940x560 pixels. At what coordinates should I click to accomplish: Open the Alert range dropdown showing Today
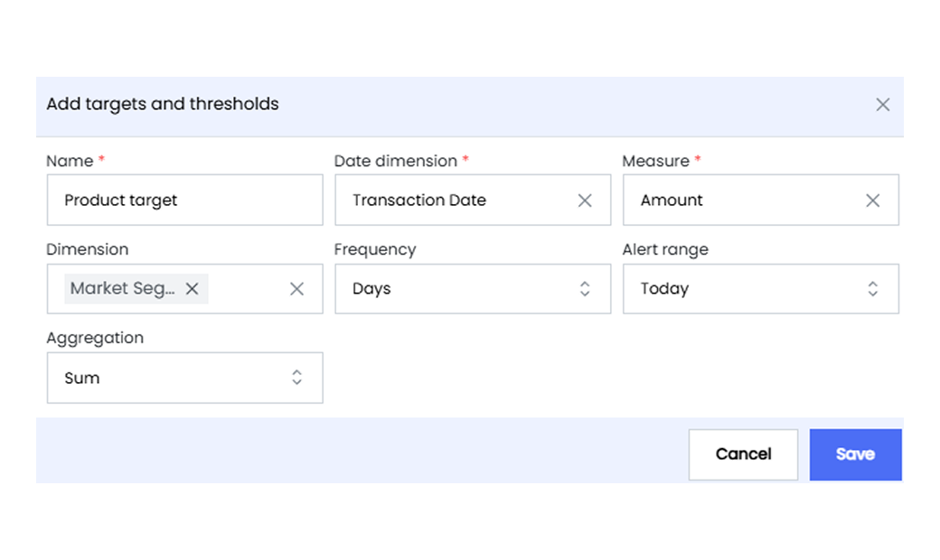click(761, 289)
